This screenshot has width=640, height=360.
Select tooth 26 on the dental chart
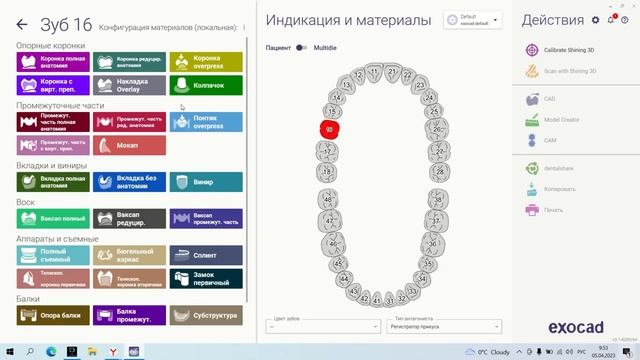(436, 130)
